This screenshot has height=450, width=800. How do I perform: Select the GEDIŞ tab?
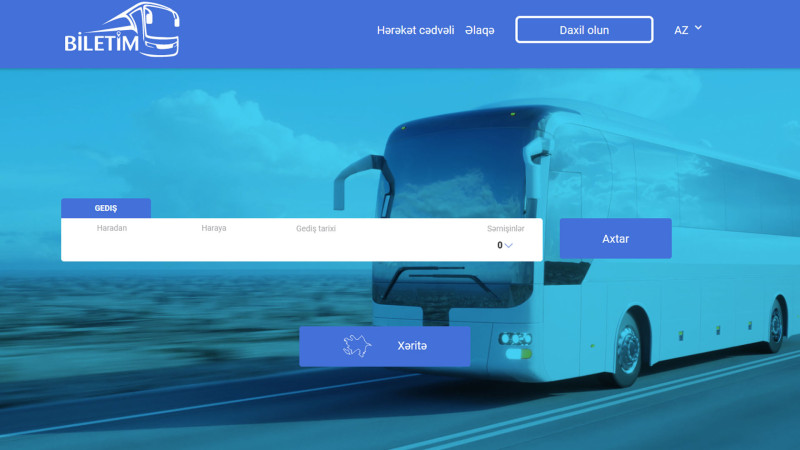(106, 208)
